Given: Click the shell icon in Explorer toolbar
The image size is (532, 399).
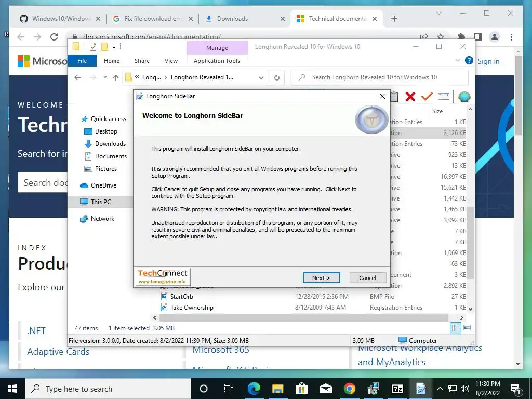Looking at the screenshot, I should coord(464,97).
